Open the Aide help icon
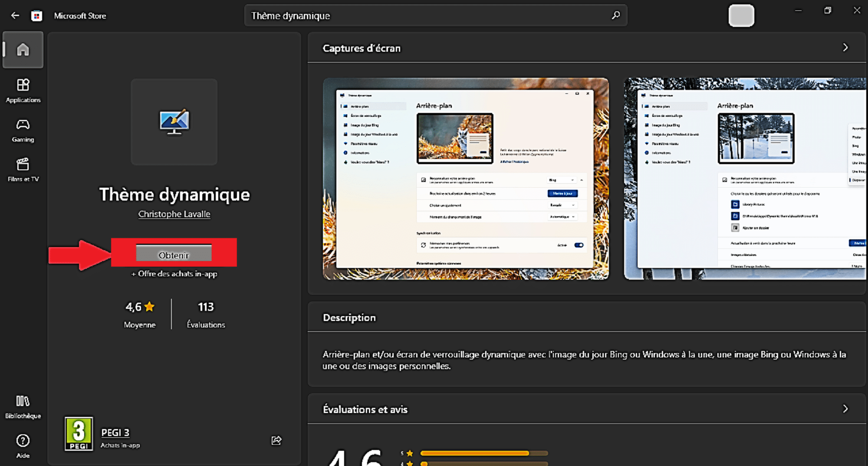The image size is (868, 466). (x=23, y=446)
